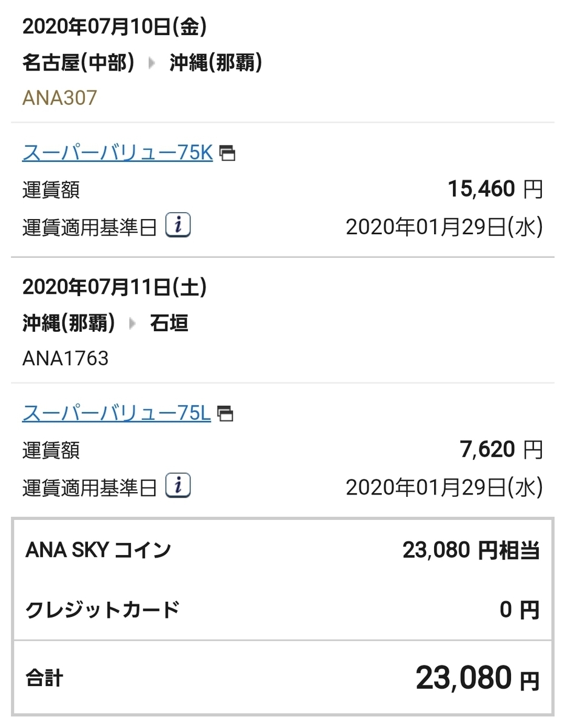Select the クレジットカード payment row

282,609
